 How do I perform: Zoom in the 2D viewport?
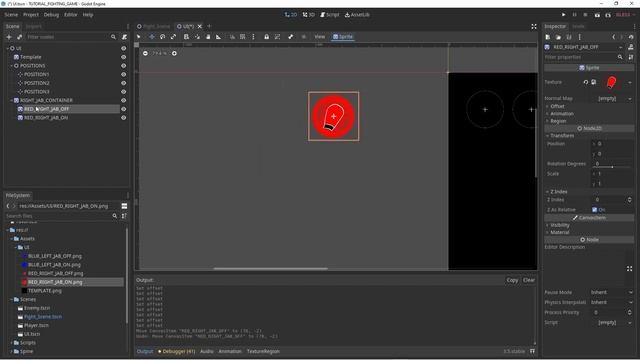point(174,53)
